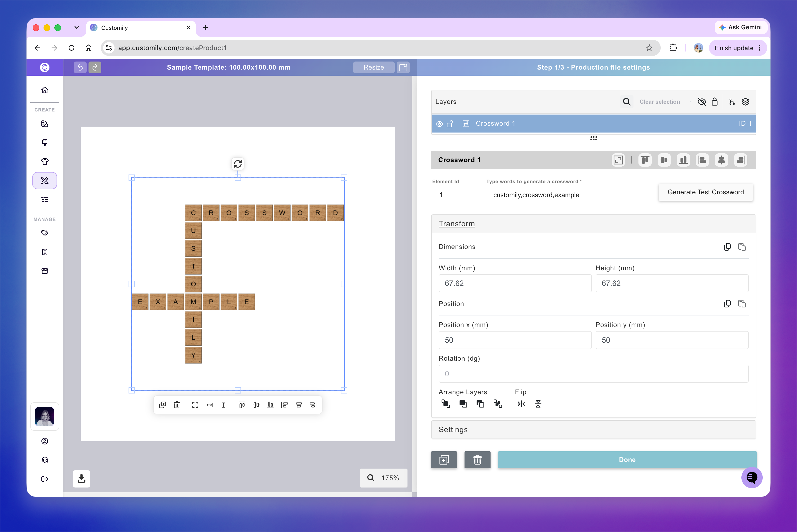Click the Width (mm) field

click(515, 283)
